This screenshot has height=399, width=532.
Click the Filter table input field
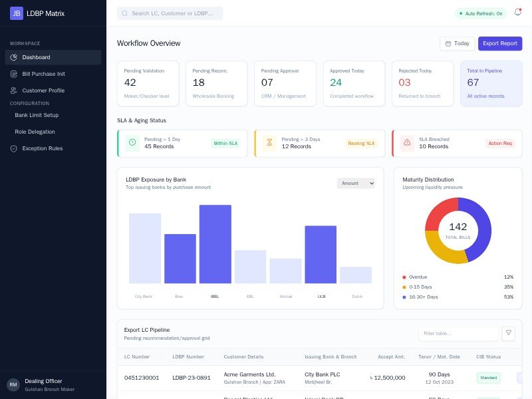tap(458, 333)
